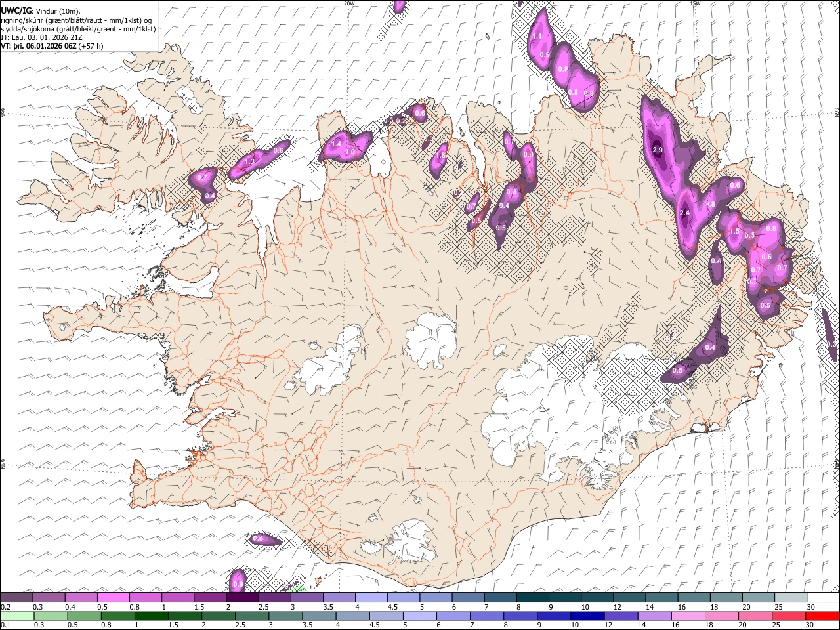Click the 20W longitude label
Viewport: 840px width, 630px height.
pyautogui.click(x=348, y=3)
